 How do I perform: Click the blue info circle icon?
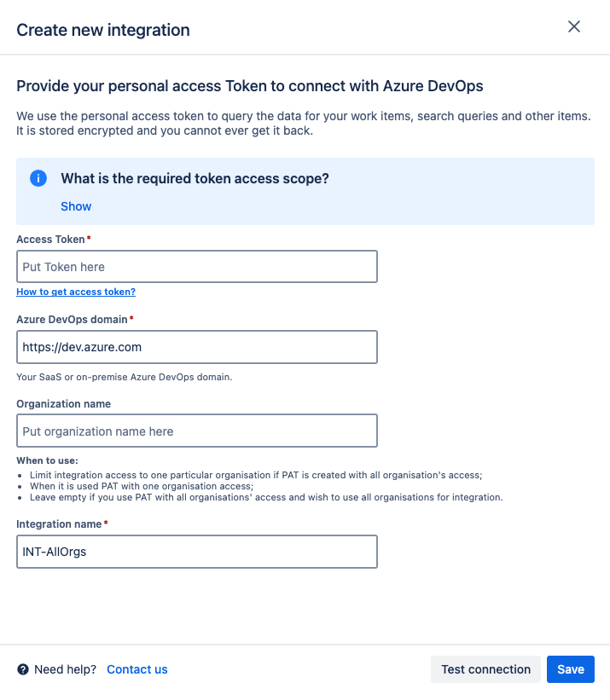coord(38,178)
